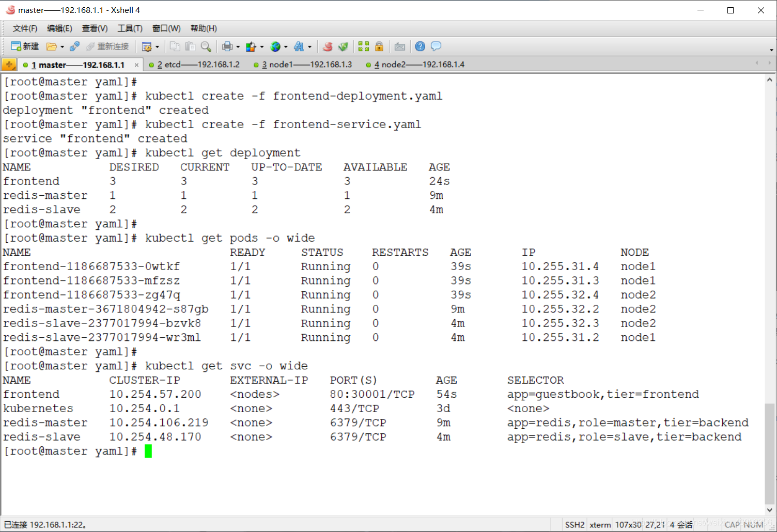This screenshot has width=777, height=532.
Task: Open the 编辑(E) menu
Action: pyautogui.click(x=59, y=28)
